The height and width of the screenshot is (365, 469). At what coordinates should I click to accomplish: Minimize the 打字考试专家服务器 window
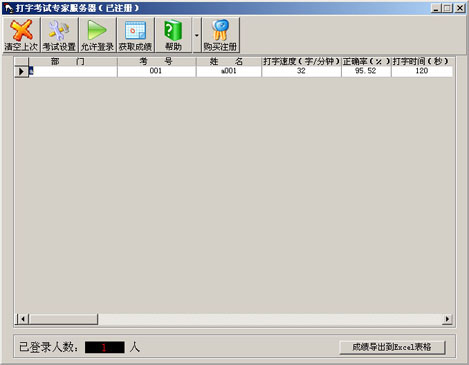[x=436, y=8]
